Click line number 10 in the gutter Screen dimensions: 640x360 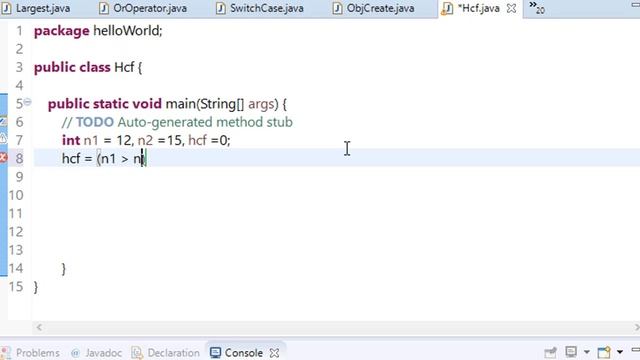16,195
